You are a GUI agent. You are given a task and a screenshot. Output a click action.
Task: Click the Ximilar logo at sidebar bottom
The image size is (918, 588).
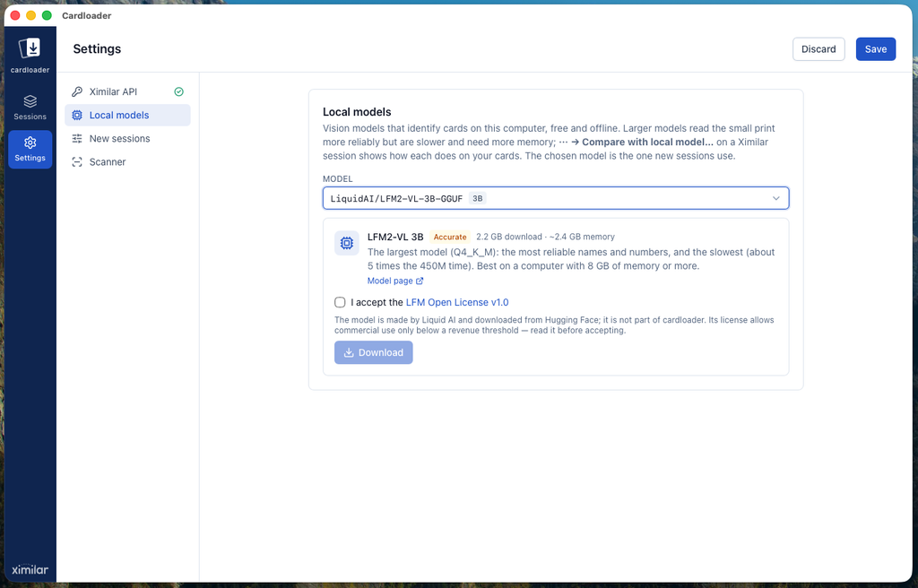tap(30, 569)
